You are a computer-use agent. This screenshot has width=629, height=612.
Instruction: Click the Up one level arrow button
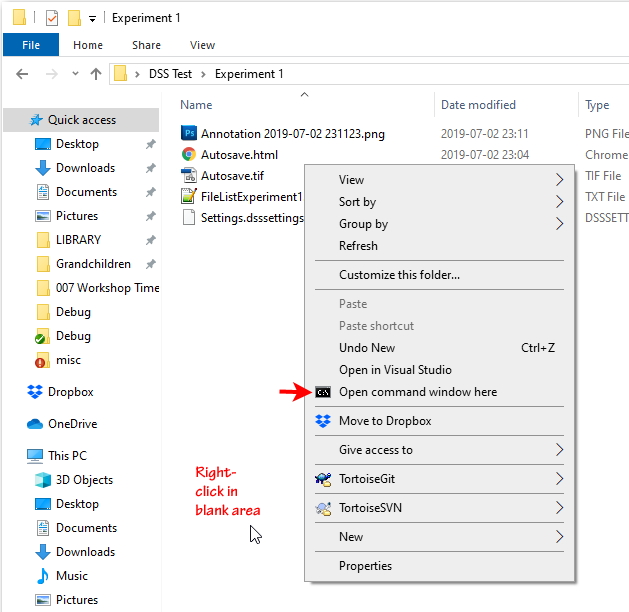coord(96,74)
